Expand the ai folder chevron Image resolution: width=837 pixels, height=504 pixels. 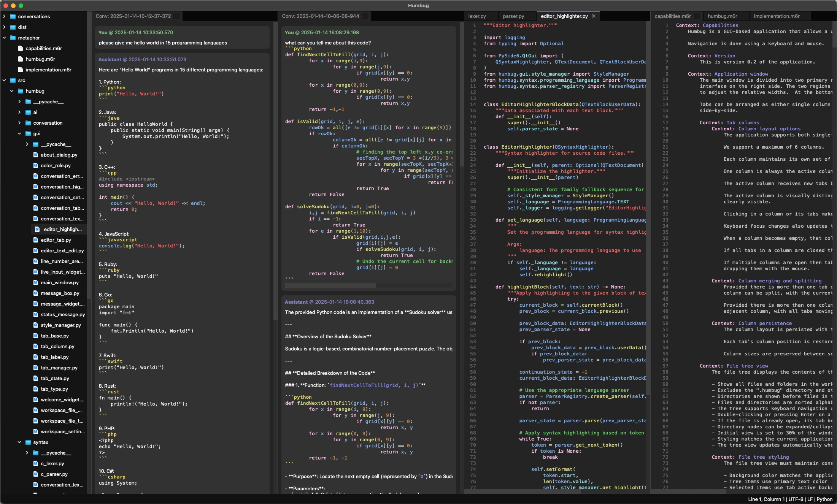pos(19,112)
